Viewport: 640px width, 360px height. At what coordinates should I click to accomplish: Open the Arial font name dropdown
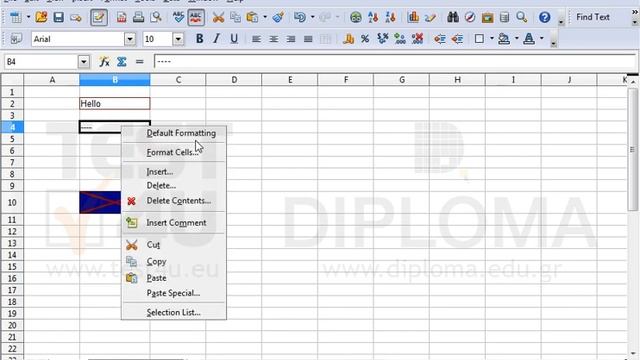tap(130, 39)
